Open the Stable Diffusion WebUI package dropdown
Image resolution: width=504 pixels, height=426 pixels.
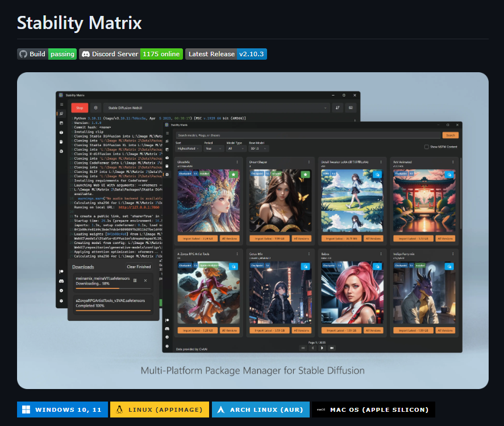(x=216, y=108)
